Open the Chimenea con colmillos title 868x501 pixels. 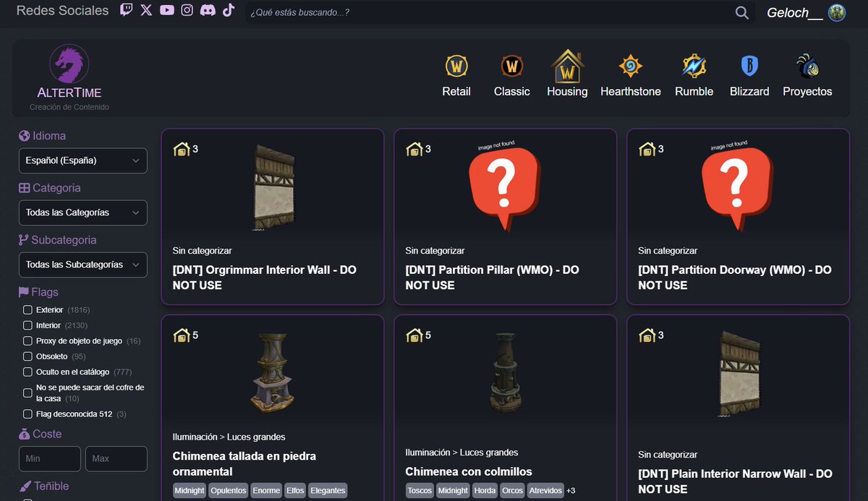(469, 471)
